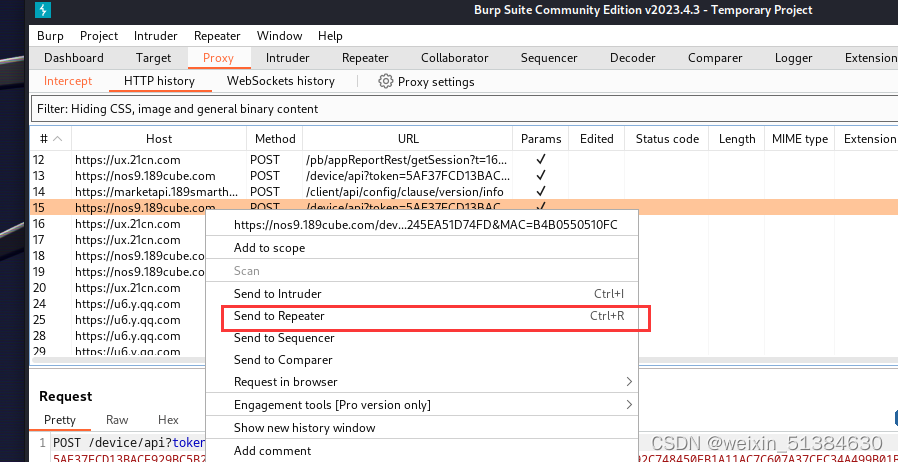Open the Window menu

coord(279,35)
